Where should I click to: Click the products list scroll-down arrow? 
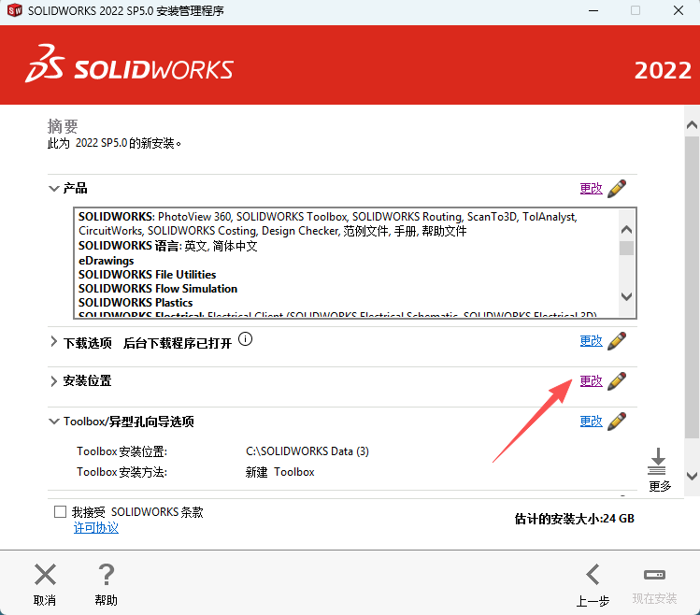(627, 296)
